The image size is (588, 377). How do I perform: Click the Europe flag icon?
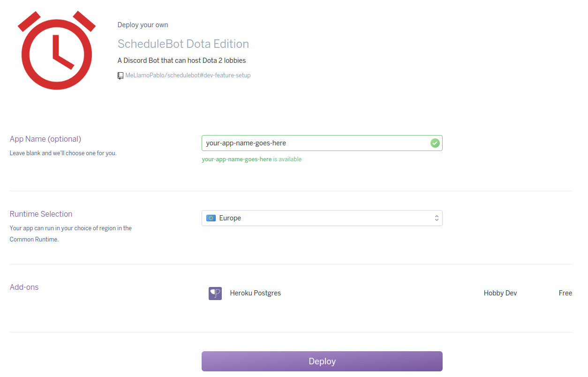(211, 218)
